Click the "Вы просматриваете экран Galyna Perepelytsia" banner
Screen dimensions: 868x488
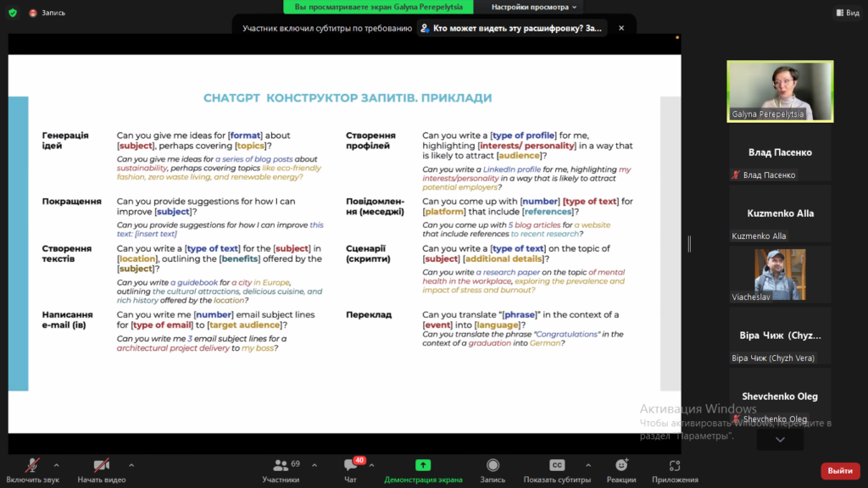(x=378, y=7)
